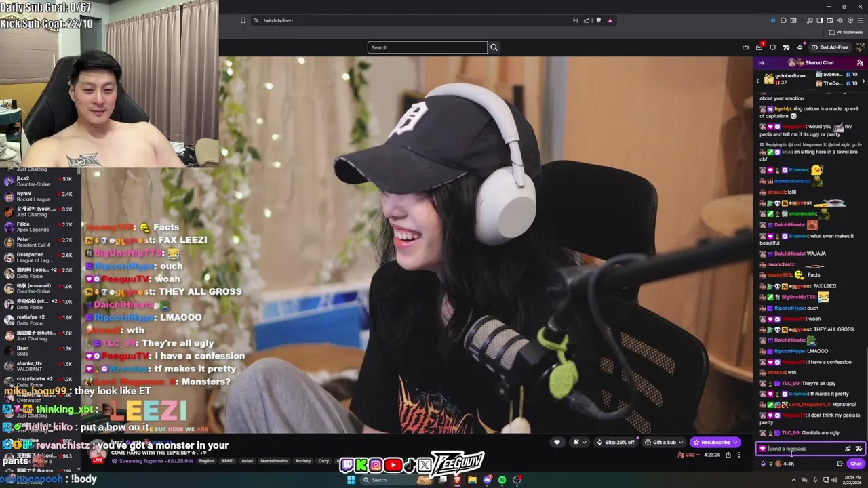
Task: Open the chat community users icon
Action: pyautogui.click(x=860, y=63)
